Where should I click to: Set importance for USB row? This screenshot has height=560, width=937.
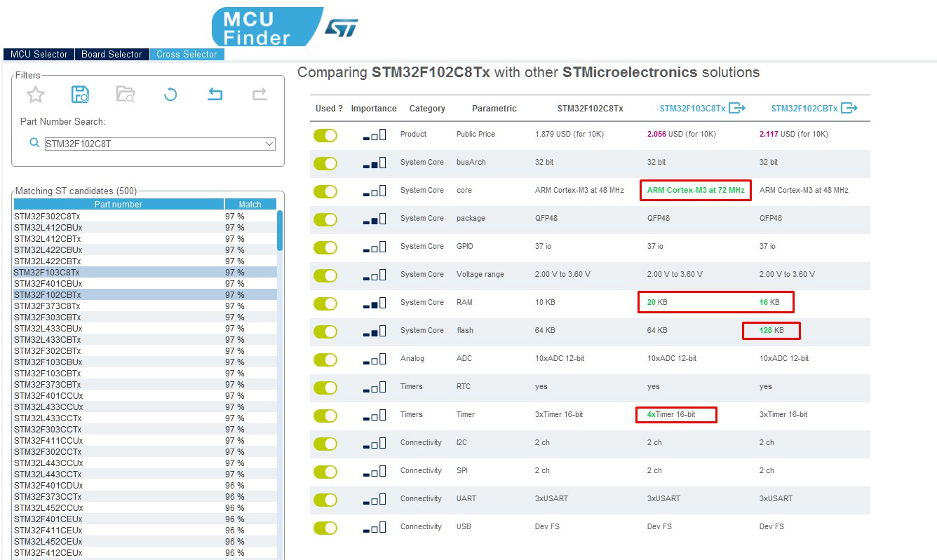pyautogui.click(x=375, y=527)
